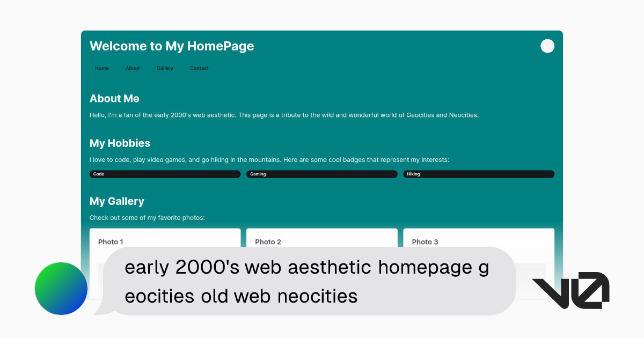Click the green-blue gradient avatar circle
Image resolution: width=644 pixels, height=338 pixels.
point(61,289)
